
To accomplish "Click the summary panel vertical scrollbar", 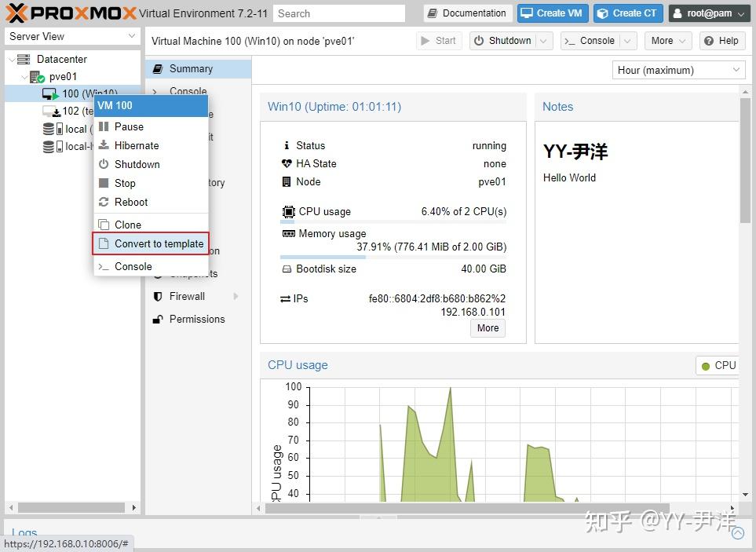I will [745, 162].
